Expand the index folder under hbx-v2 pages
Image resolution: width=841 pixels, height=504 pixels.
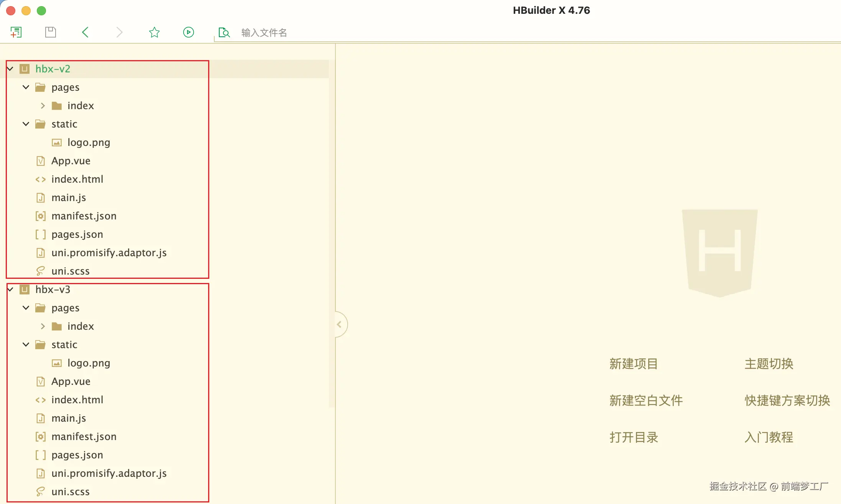(x=43, y=106)
